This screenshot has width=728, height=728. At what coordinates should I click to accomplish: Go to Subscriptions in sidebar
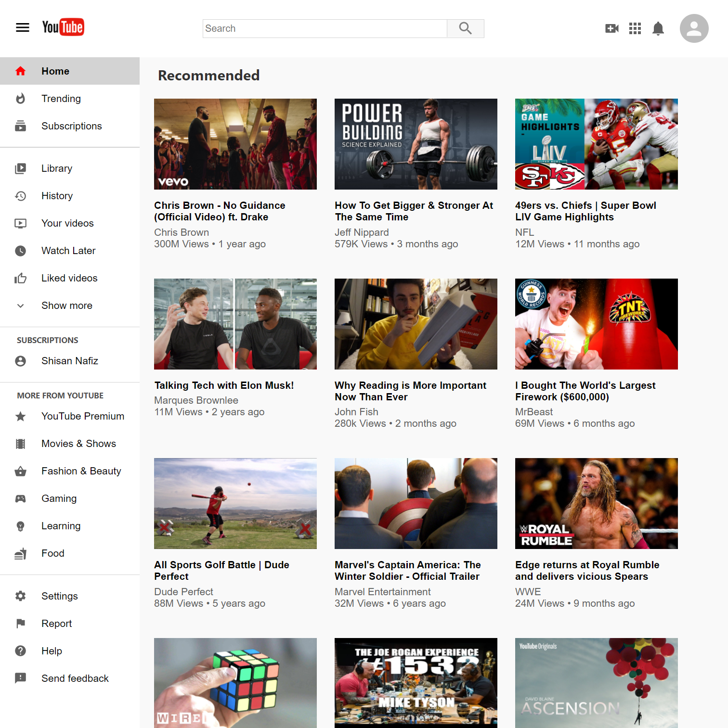(71, 126)
